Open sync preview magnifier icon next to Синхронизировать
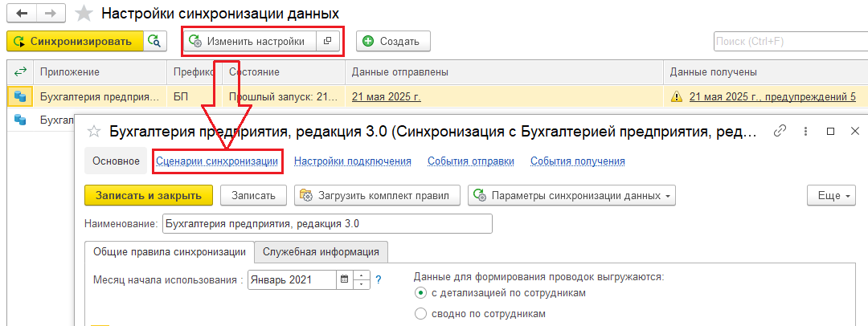868x326 pixels. 155,42
